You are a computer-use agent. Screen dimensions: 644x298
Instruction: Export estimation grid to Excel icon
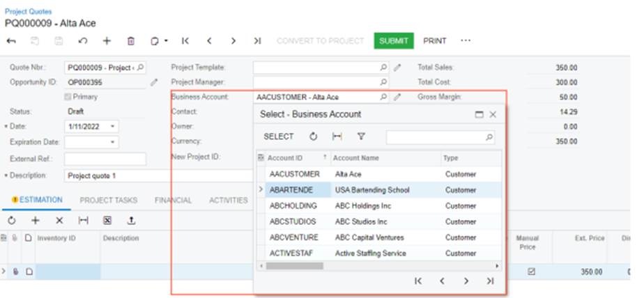point(107,220)
